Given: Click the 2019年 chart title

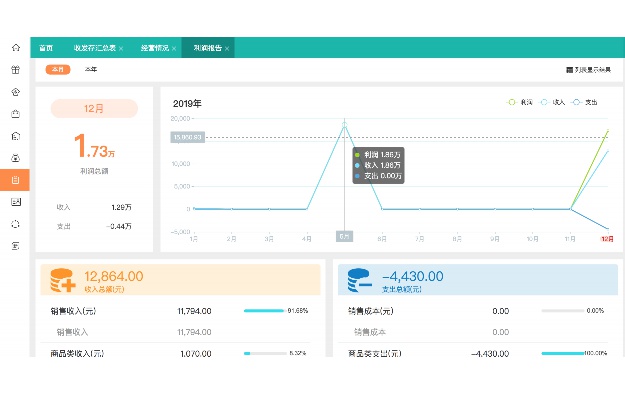Looking at the screenshot, I should (x=187, y=104).
